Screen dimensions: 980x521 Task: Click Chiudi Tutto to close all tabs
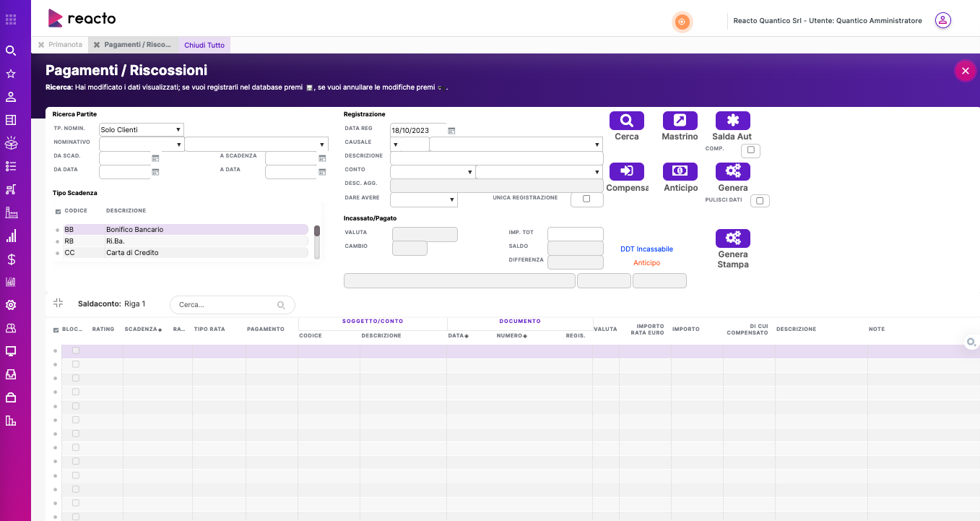point(204,45)
